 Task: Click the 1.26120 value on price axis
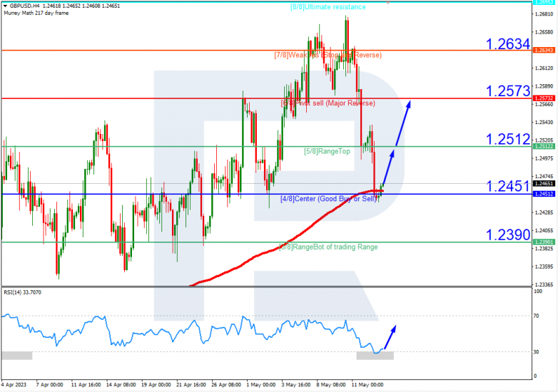pyautogui.click(x=544, y=68)
